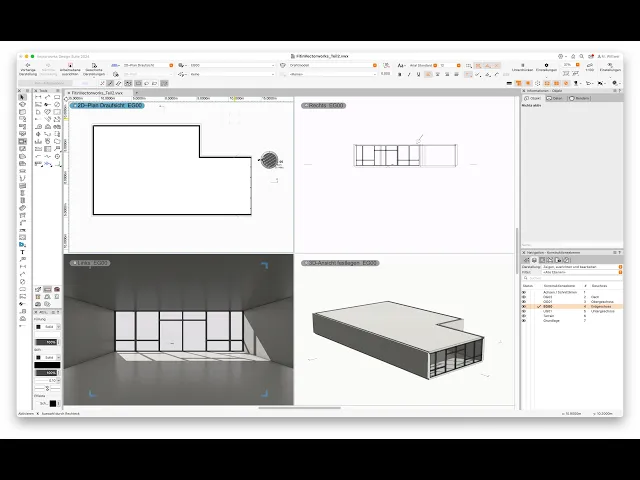640x480 pixels.
Task: Click the Suchen field in Navigation palette
Action: coord(572,278)
